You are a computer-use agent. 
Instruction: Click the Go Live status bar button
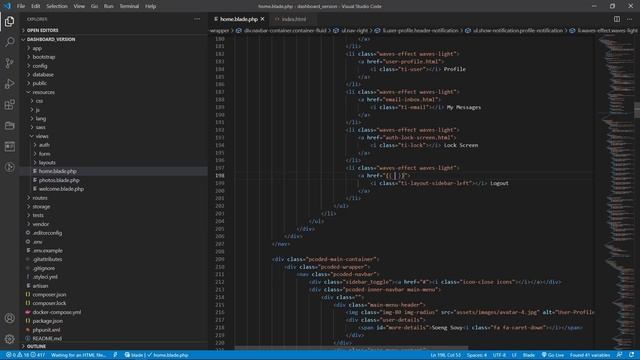[x=553, y=355]
